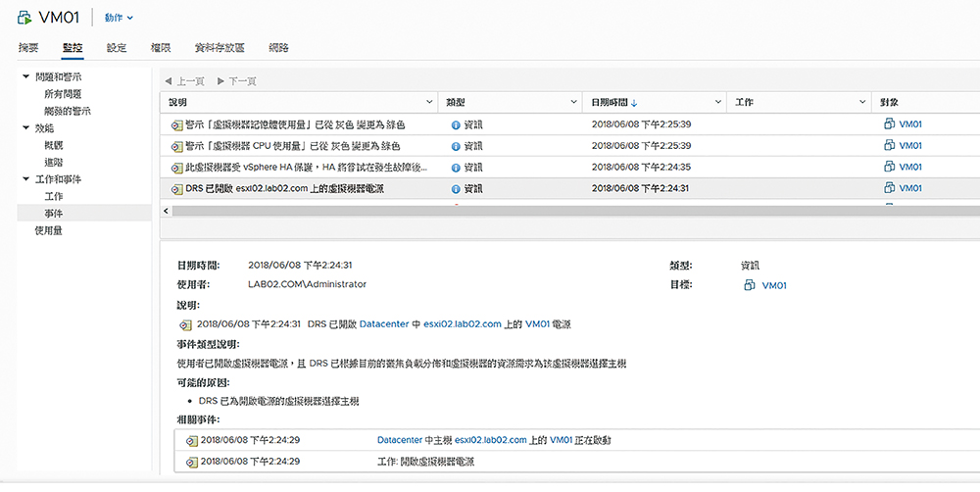Viewport: 980px width, 492px height.
Task: Switch to the 監控 tab
Action: tap(73, 47)
